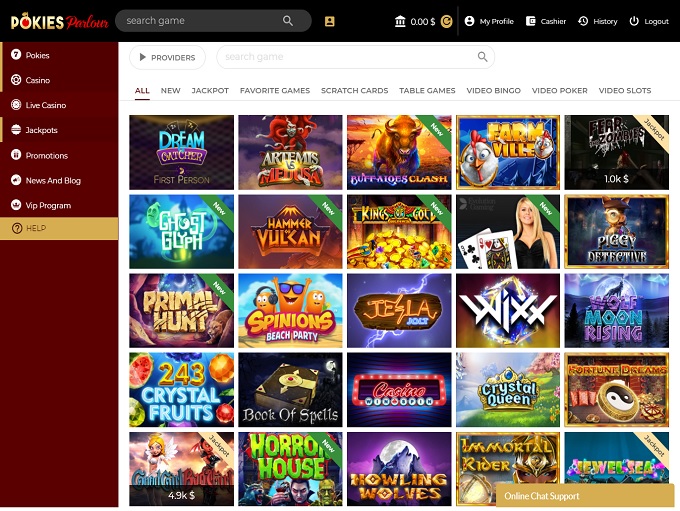Open the Spinions Beach Party game
The height and width of the screenshot is (511, 680).
click(290, 310)
